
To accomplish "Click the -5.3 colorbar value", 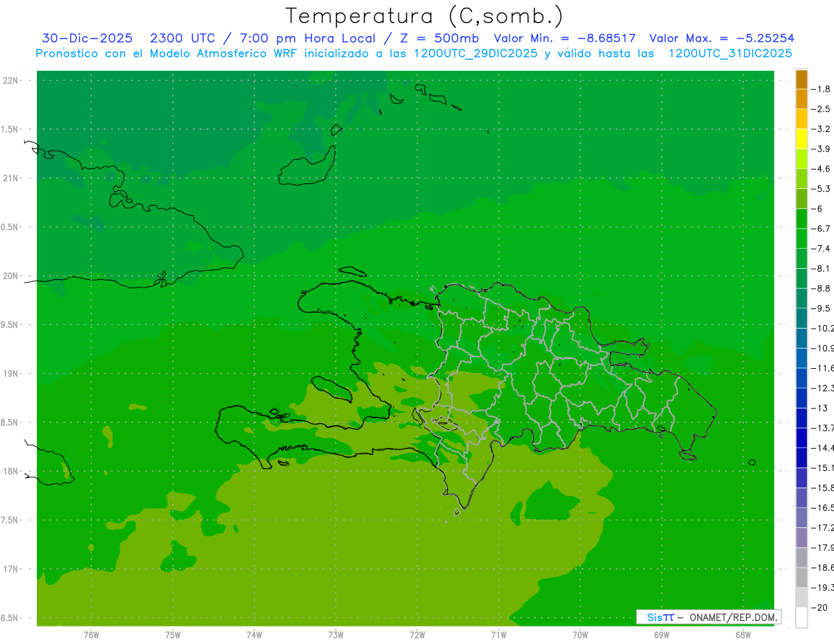I will pyautogui.click(x=821, y=189).
